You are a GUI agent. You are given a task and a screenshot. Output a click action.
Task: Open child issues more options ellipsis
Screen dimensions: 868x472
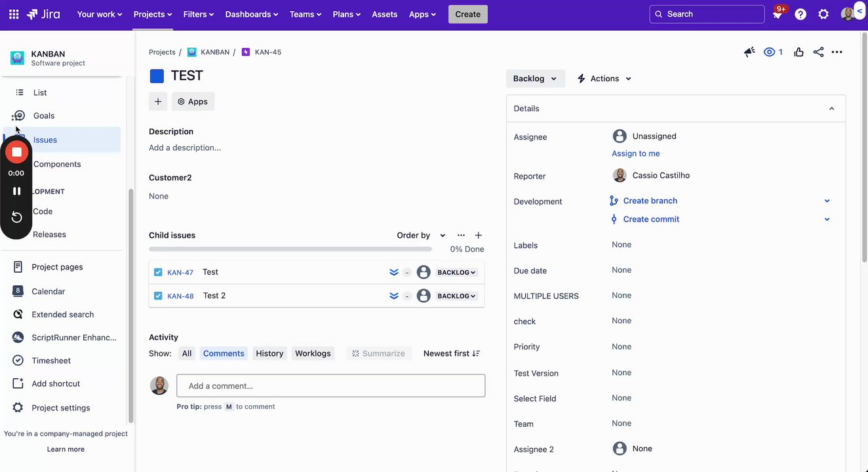point(461,235)
